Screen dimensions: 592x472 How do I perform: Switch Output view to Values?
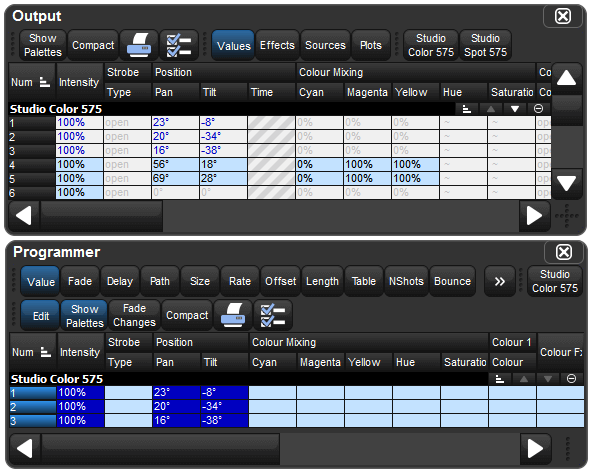coord(233,45)
